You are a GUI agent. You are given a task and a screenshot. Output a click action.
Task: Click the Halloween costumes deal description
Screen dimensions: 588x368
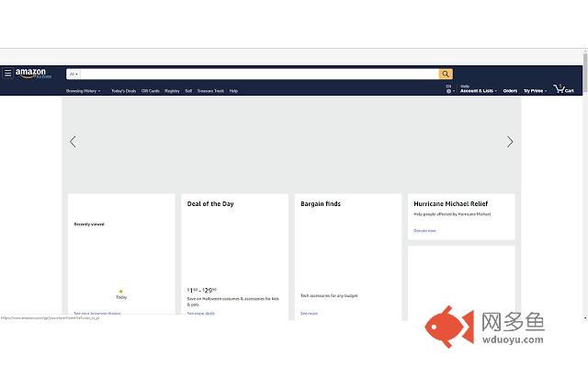click(232, 302)
